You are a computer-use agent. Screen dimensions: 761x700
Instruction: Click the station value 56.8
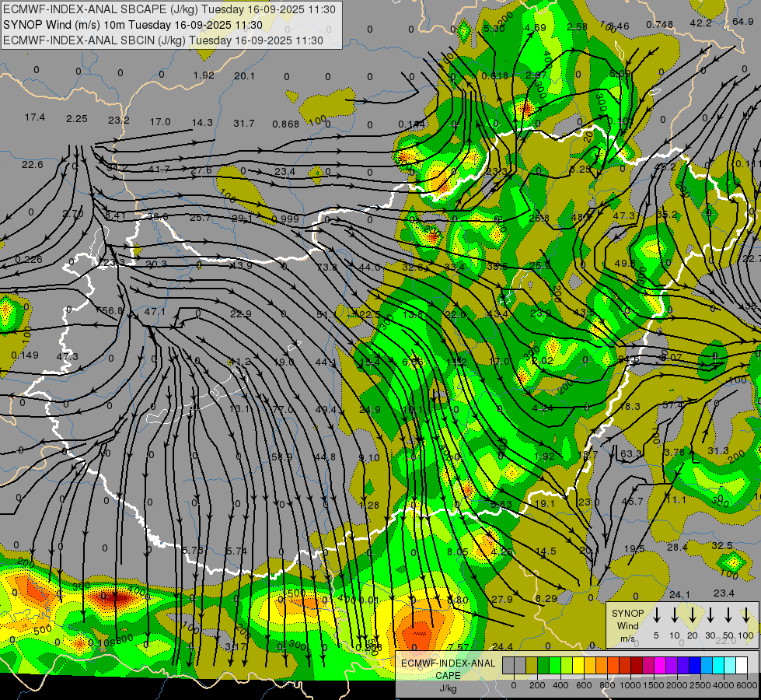113,310
